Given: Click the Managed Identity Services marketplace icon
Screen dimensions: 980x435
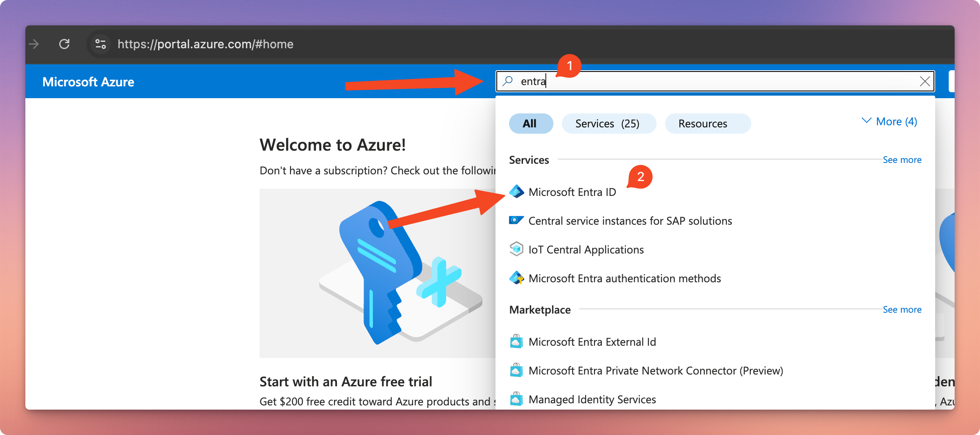Looking at the screenshot, I should [516, 399].
